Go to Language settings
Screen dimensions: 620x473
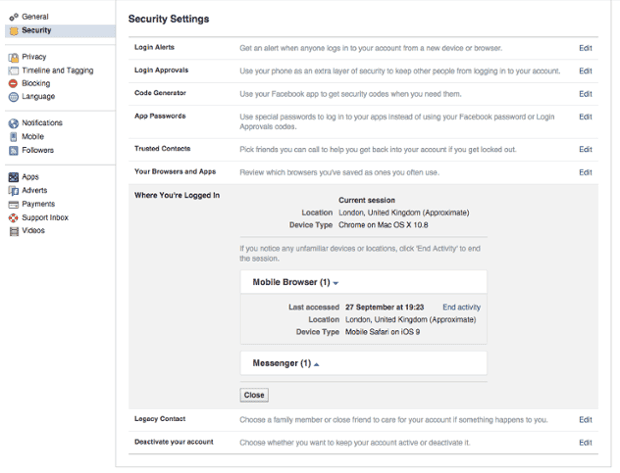(38, 97)
